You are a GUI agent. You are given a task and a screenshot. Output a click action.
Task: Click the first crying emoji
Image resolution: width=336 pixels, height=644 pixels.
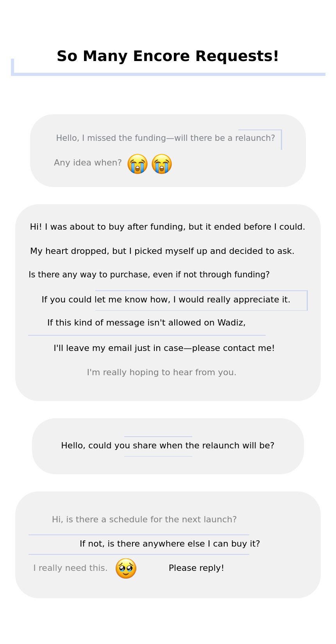[138, 164]
